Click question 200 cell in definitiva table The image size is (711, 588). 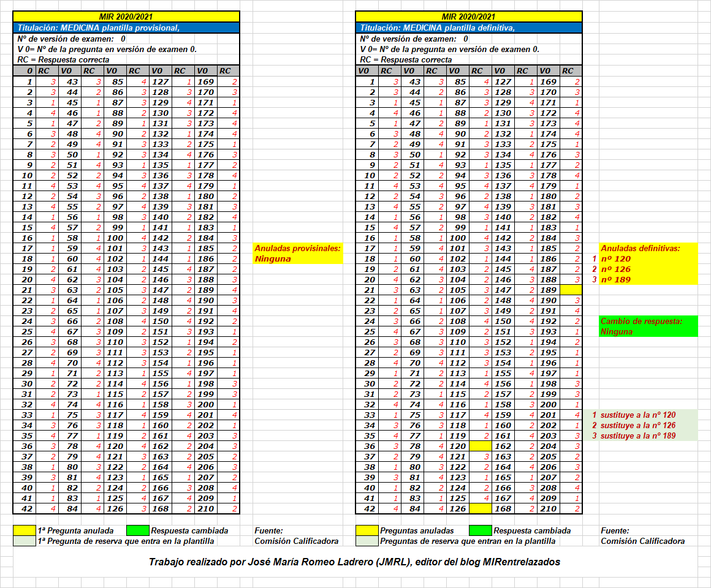coord(548,404)
